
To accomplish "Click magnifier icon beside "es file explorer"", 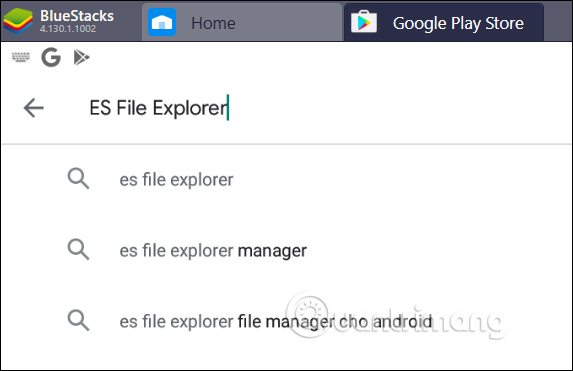I will (78, 179).
